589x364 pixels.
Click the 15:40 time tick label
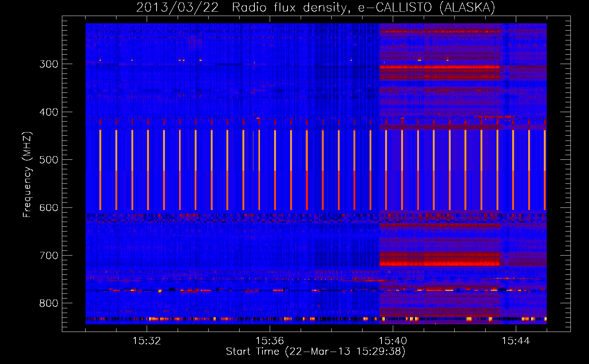(x=393, y=341)
